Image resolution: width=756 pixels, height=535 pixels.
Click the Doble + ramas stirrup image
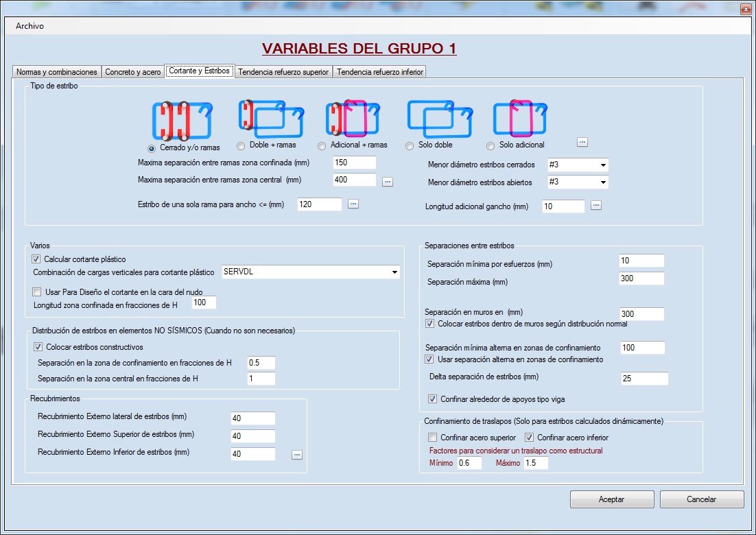tap(271, 118)
